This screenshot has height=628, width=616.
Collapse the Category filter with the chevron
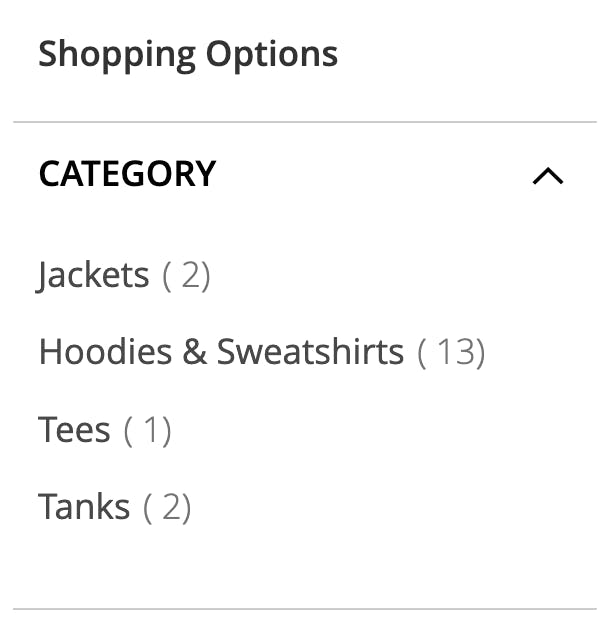point(548,176)
